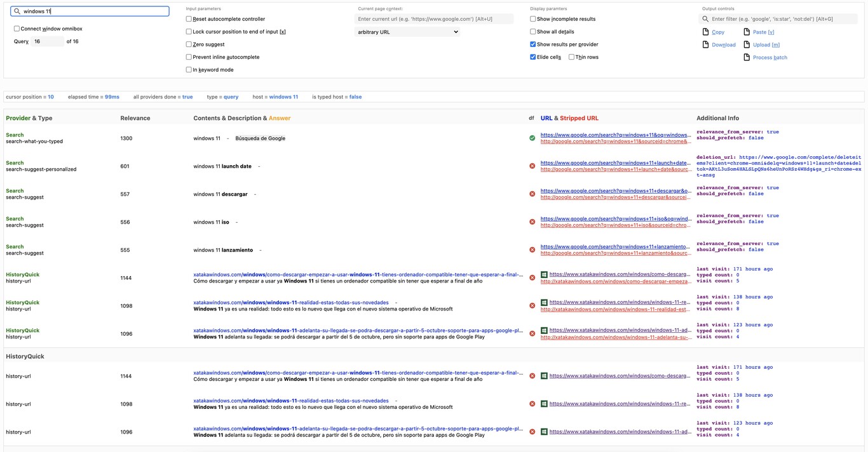Viewport: 868px width, 452px height.
Task: Click the 'Enter filter' output controls field
Action: point(778,19)
